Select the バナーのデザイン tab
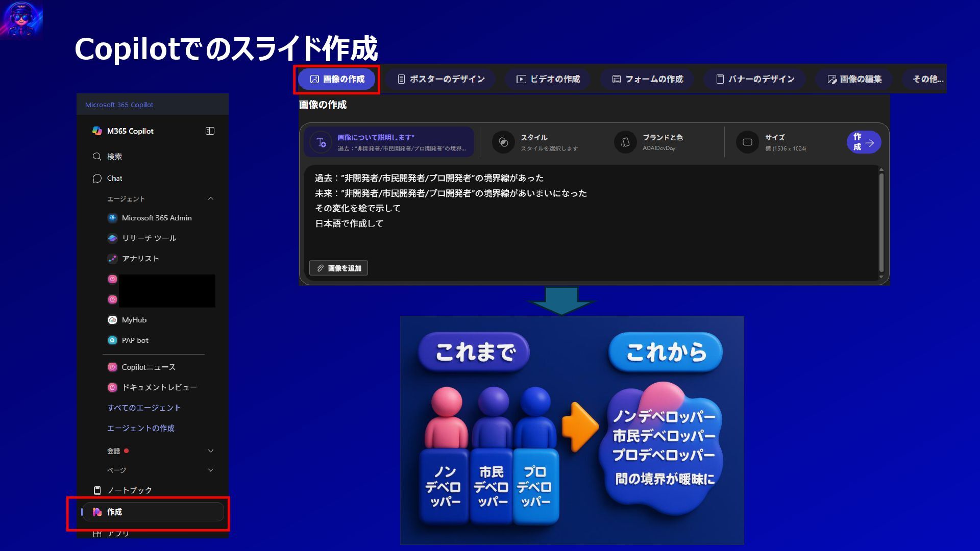 pyautogui.click(x=755, y=79)
